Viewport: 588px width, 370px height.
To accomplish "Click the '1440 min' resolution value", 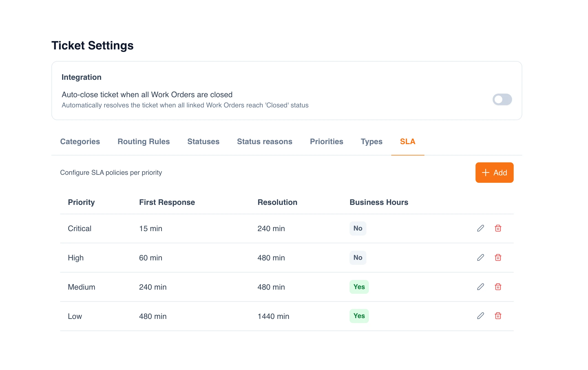I will tap(273, 316).
